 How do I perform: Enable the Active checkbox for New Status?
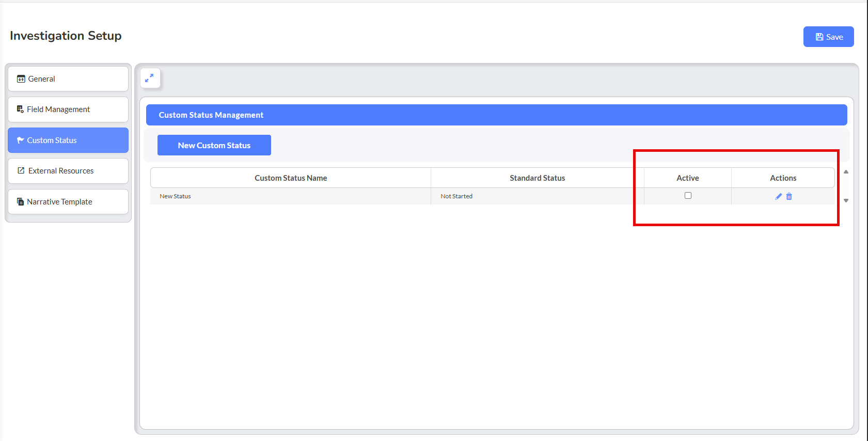pyautogui.click(x=688, y=196)
